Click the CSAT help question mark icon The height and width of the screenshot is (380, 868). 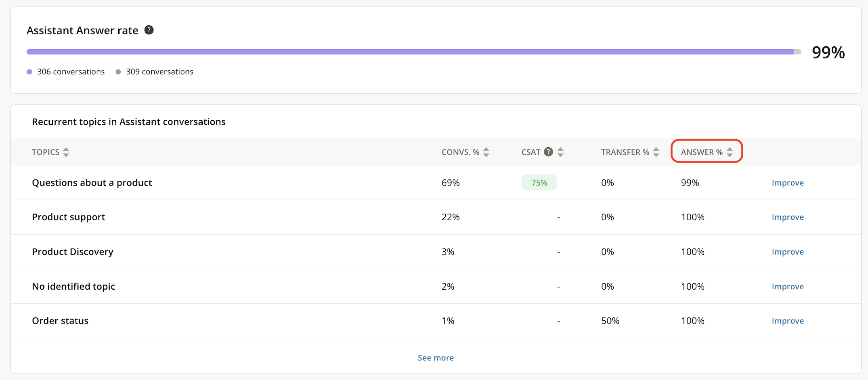(548, 152)
